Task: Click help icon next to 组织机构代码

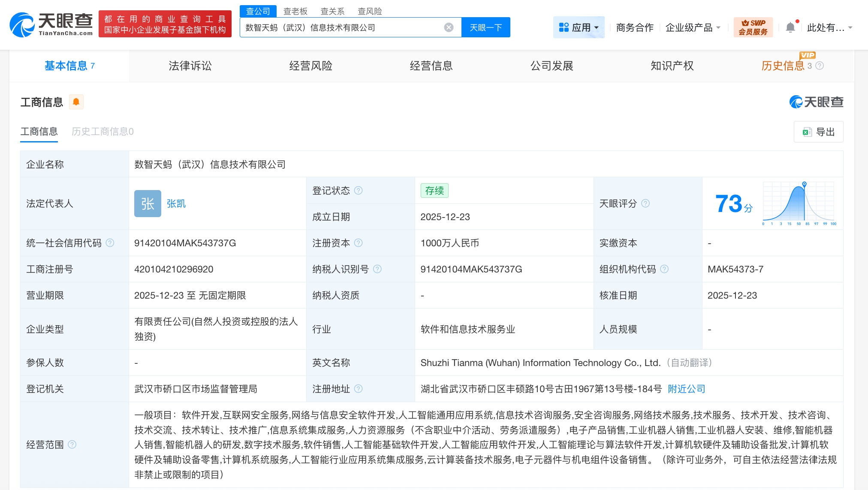Action: pyautogui.click(x=664, y=269)
